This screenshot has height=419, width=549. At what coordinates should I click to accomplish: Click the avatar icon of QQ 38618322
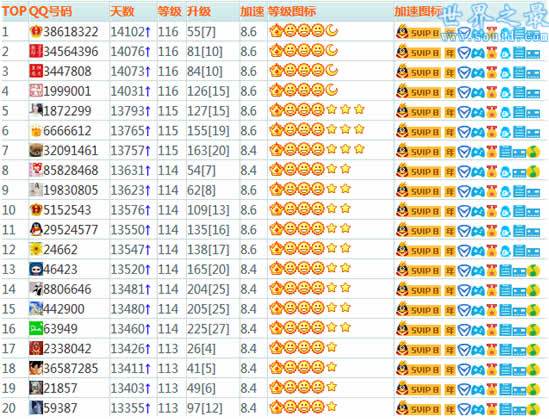pyautogui.click(x=36, y=32)
